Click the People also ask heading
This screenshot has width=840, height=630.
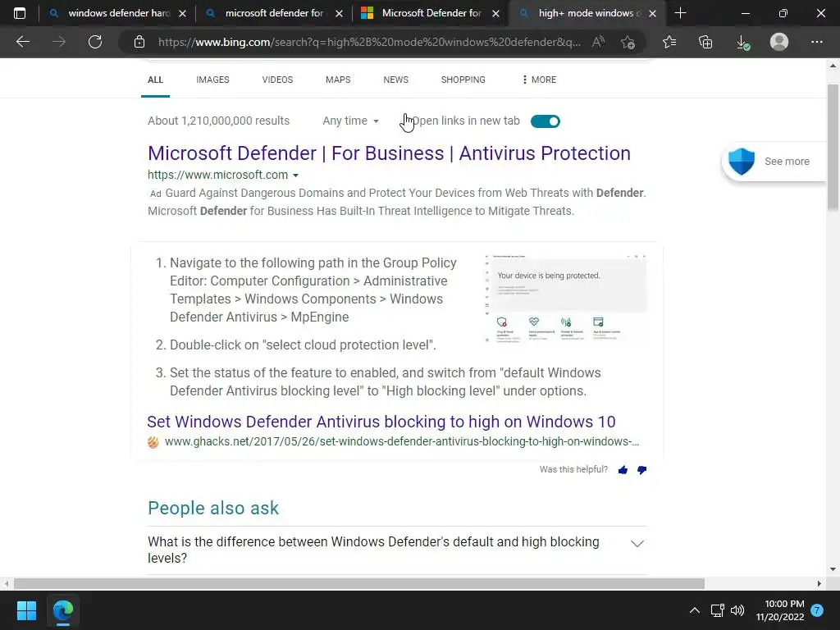click(213, 508)
